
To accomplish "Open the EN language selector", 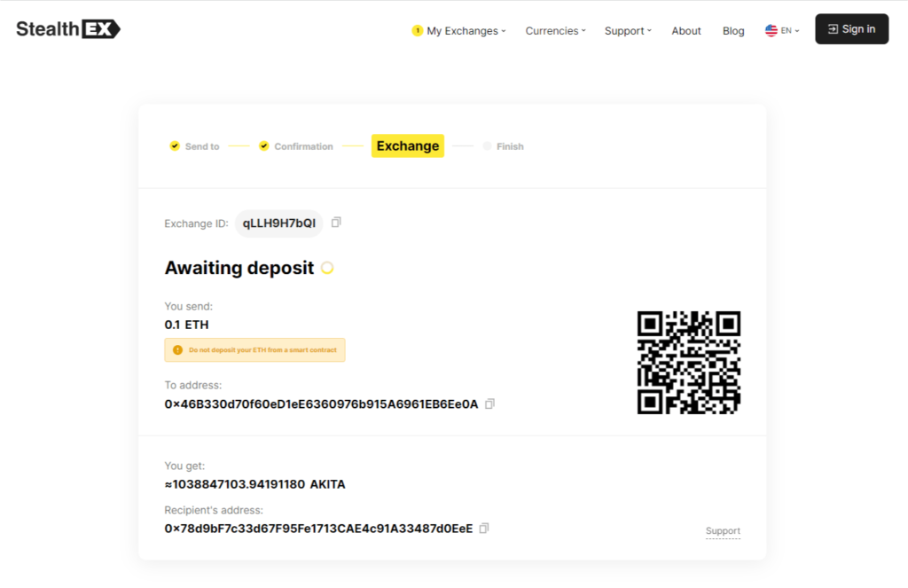I will tap(790, 31).
